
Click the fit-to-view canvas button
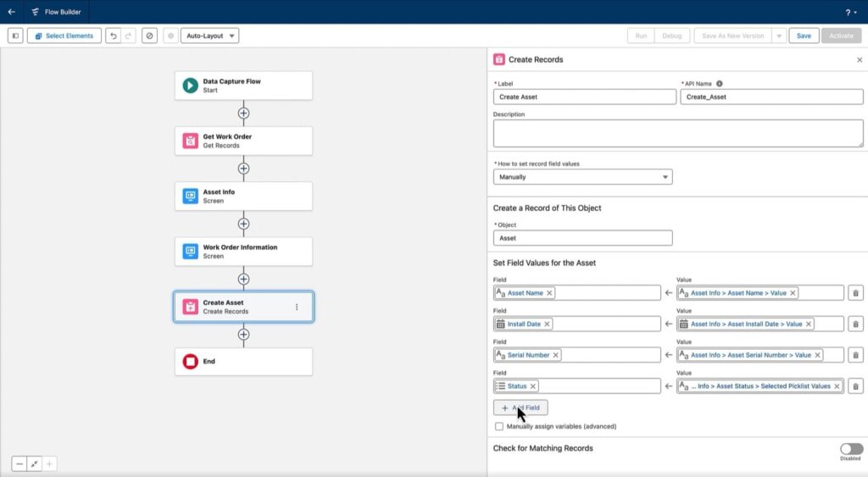click(x=34, y=463)
